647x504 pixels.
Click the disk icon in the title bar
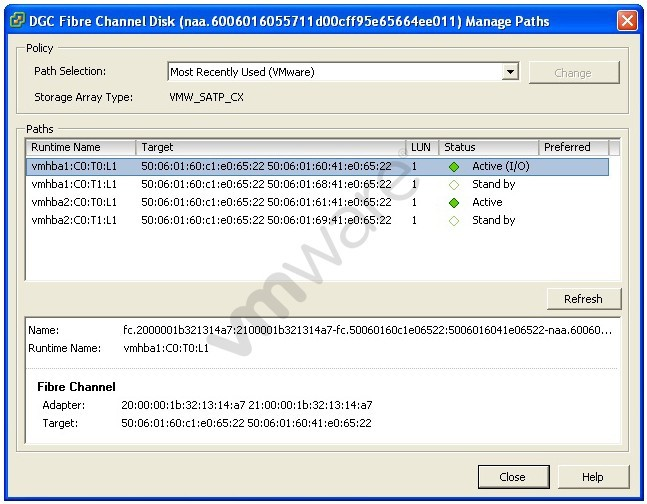coord(17,20)
